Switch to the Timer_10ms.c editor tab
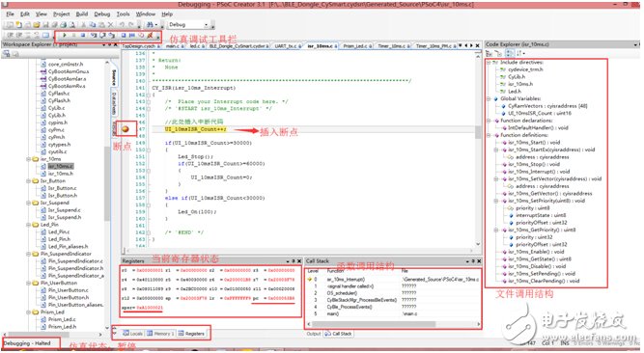This screenshot has height=353, width=644. click(x=393, y=46)
